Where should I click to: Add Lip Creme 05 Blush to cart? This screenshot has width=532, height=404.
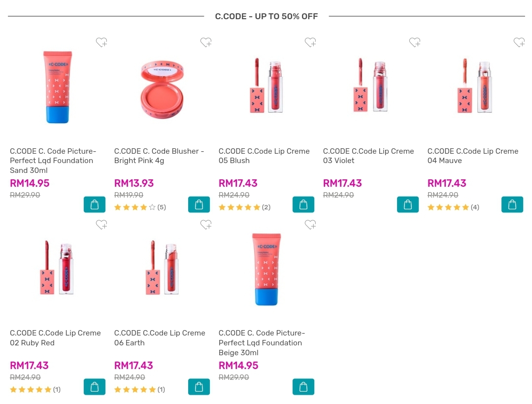point(303,204)
